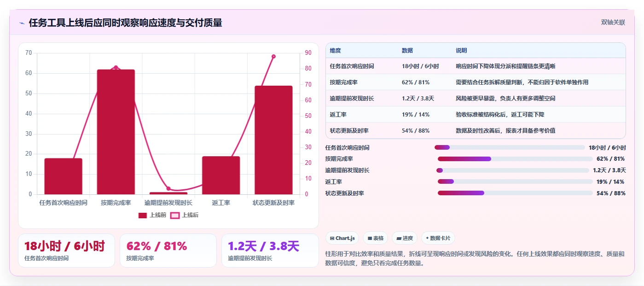Click x-axis label 按期完成率
The height and width of the screenshot is (286, 644).
[116, 203]
